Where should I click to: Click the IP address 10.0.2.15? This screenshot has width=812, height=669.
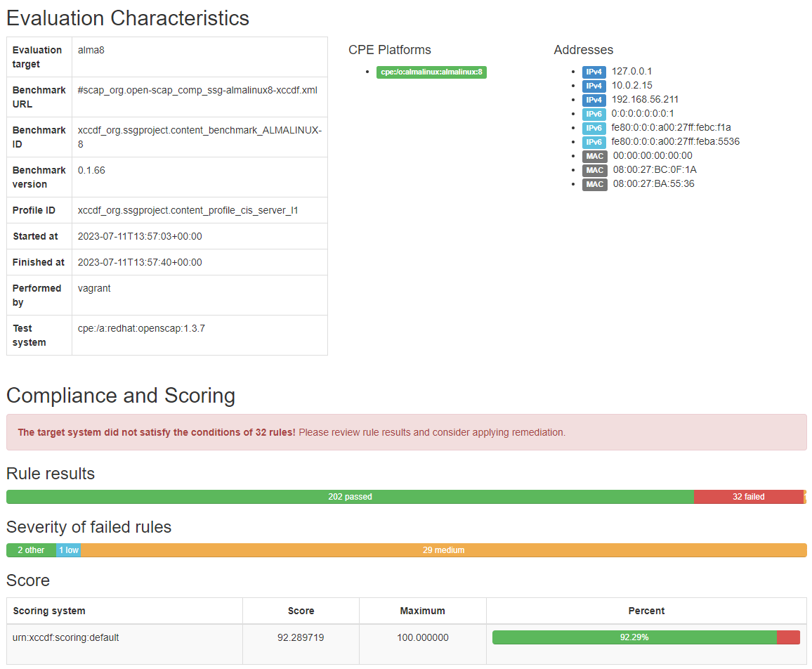click(631, 86)
